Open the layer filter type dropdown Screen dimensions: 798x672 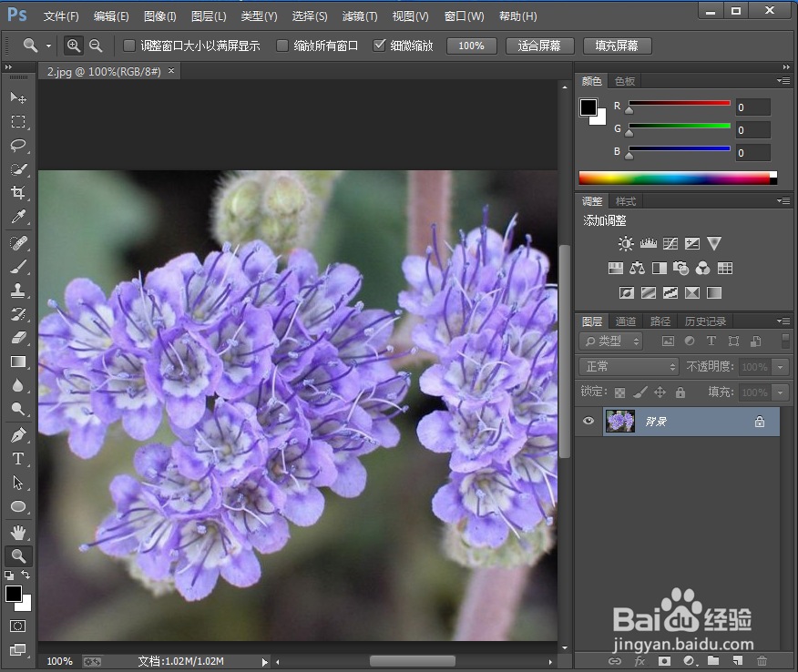click(611, 341)
